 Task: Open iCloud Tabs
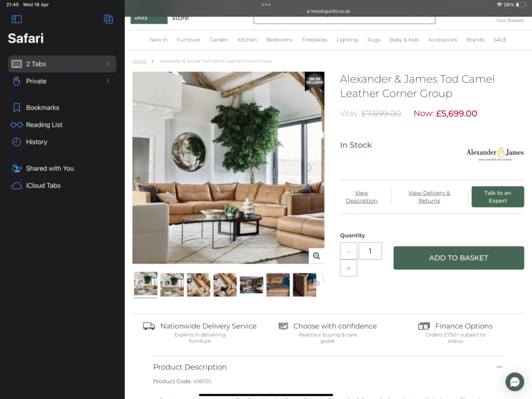pos(43,186)
